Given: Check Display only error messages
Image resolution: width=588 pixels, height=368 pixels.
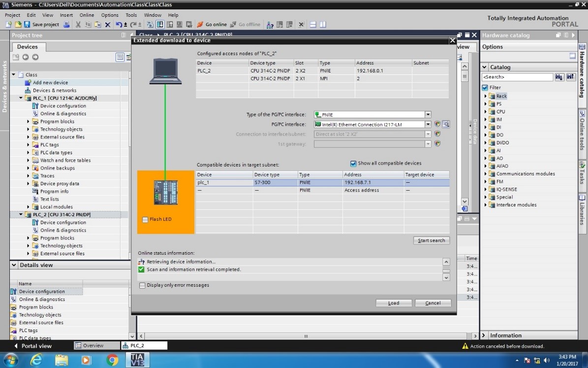Looking at the screenshot, I should (x=142, y=285).
